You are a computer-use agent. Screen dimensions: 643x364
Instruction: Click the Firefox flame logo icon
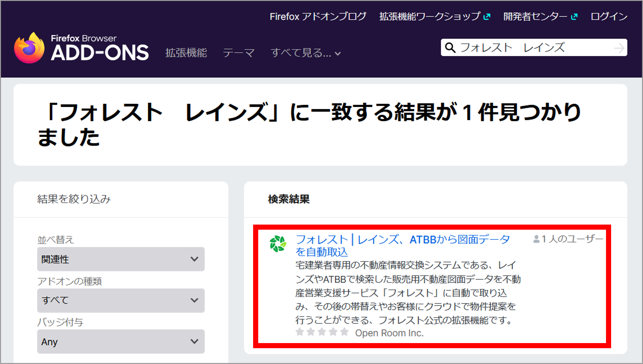pos(29,48)
